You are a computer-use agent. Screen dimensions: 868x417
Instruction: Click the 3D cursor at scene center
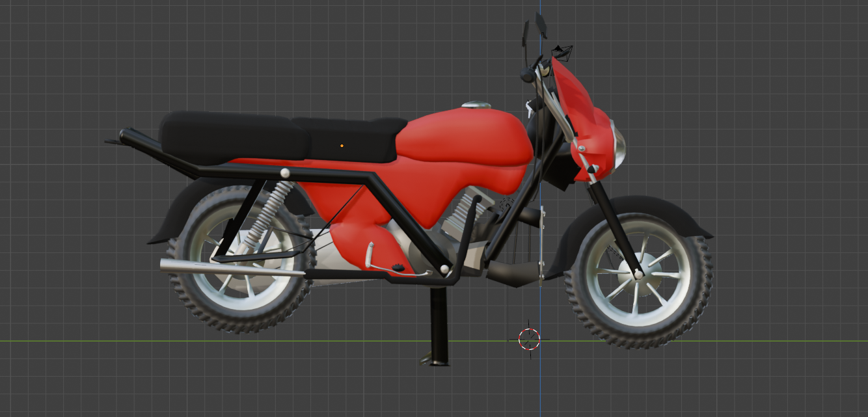pos(528,338)
